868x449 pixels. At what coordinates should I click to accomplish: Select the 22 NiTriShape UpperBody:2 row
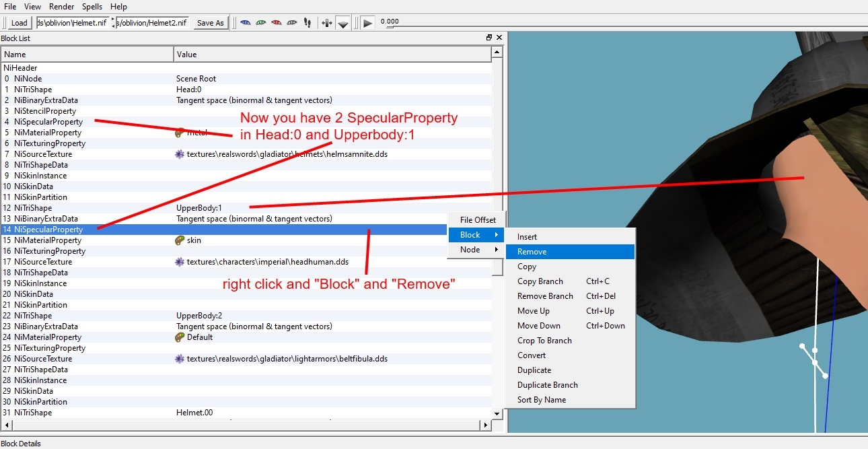click(x=246, y=316)
